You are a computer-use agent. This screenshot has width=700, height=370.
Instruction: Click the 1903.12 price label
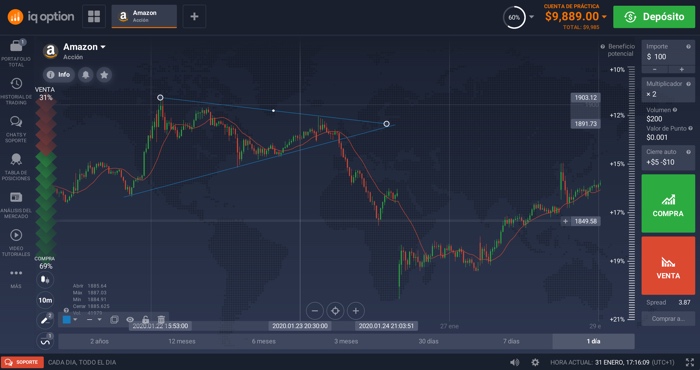[586, 98]
